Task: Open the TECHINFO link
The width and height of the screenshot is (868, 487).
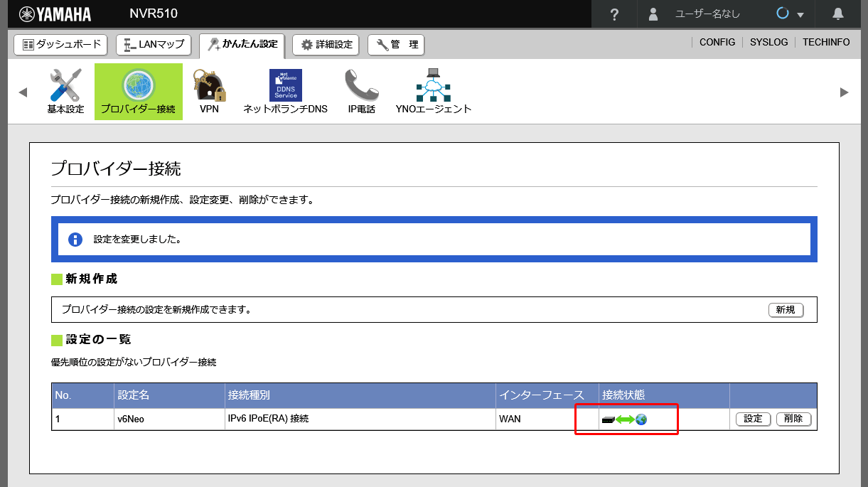Action: coord(826,43)
